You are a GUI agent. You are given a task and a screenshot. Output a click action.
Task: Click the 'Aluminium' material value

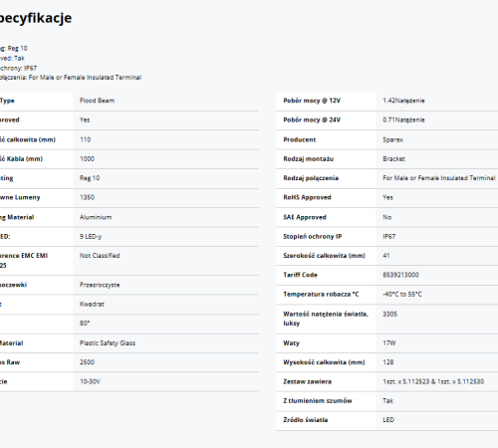click(96, 217)
